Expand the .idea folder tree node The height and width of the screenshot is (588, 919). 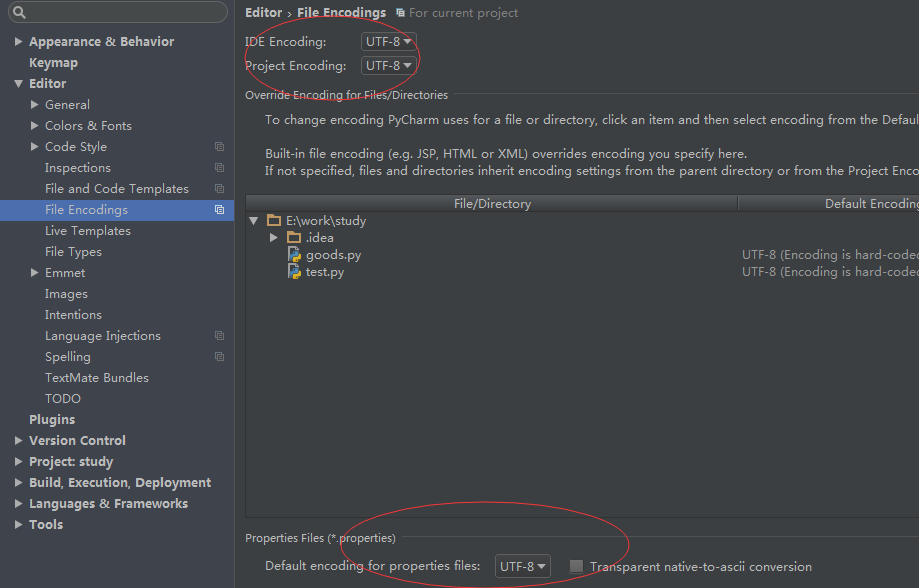[x=273, y=237]
